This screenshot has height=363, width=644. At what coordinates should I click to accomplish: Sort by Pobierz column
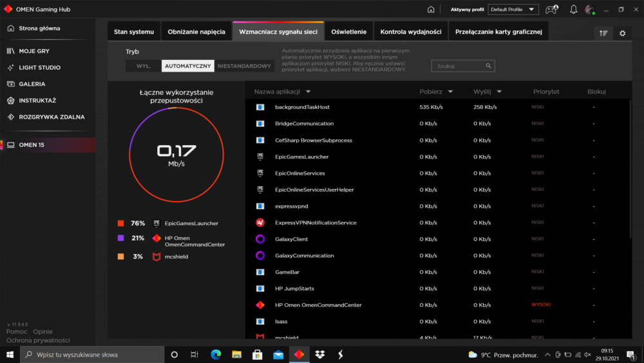coord(436,92)
